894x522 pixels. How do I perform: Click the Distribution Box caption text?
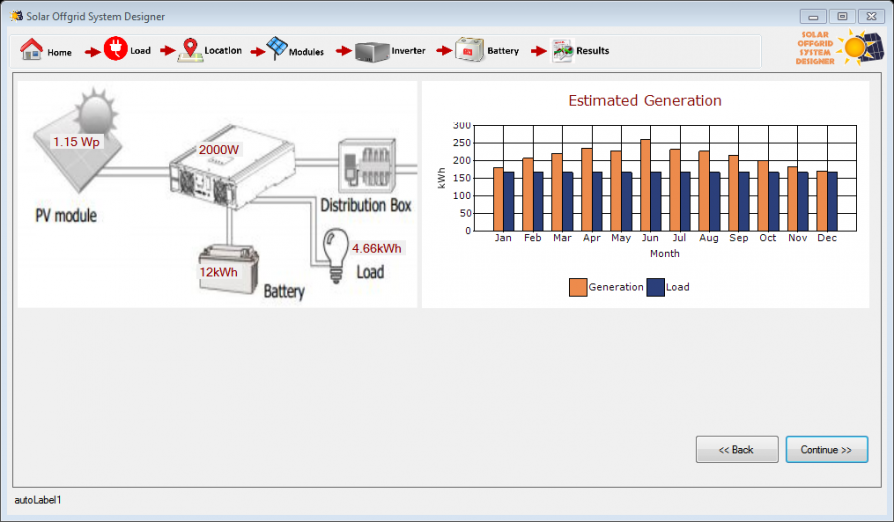click(365, 205)
